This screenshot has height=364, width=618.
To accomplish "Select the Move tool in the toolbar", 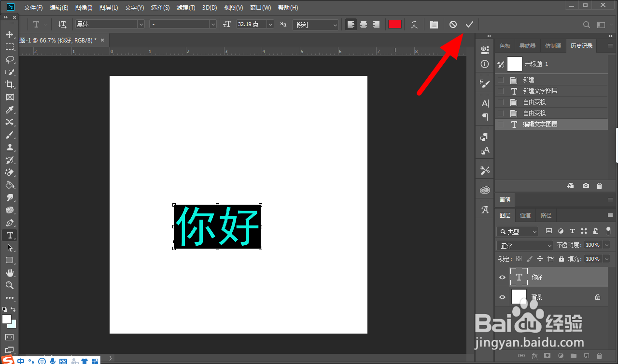I will click(9, 34).
